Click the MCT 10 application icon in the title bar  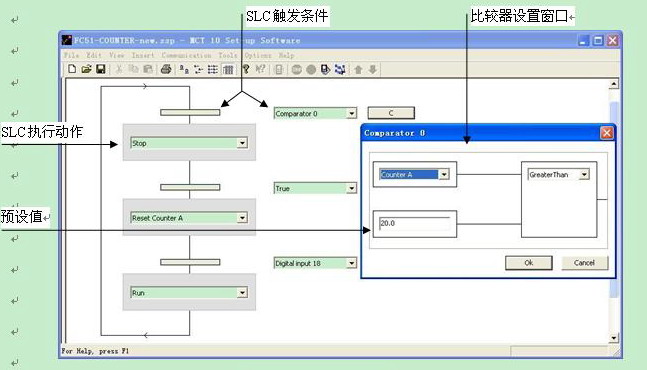pos(67,40)
